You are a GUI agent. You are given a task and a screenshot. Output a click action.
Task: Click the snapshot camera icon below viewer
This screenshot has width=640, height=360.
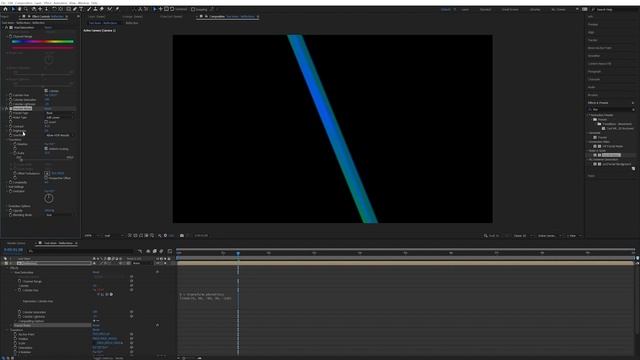click(182, 236)
